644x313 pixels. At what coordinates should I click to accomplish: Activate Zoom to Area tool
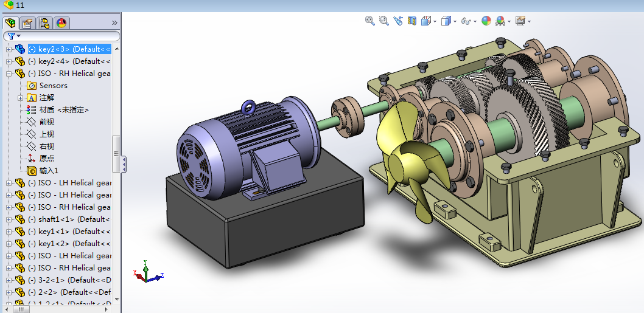click(384, 21)
